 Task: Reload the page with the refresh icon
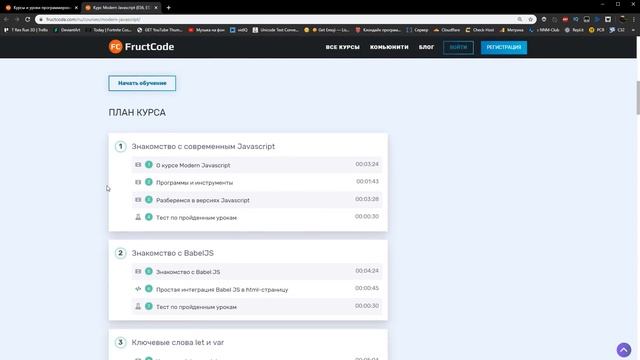pos(27,19)
